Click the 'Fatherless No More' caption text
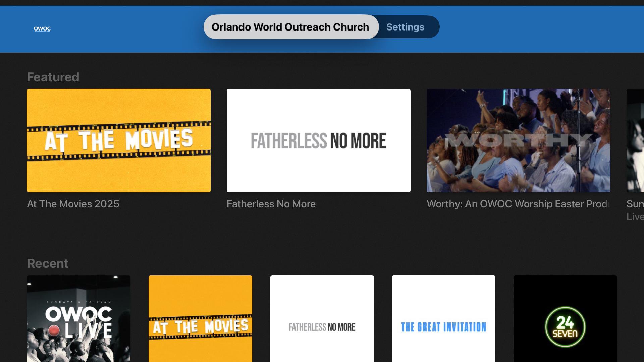The width and height of the screenshot is (644, 362). coord(271,204)
